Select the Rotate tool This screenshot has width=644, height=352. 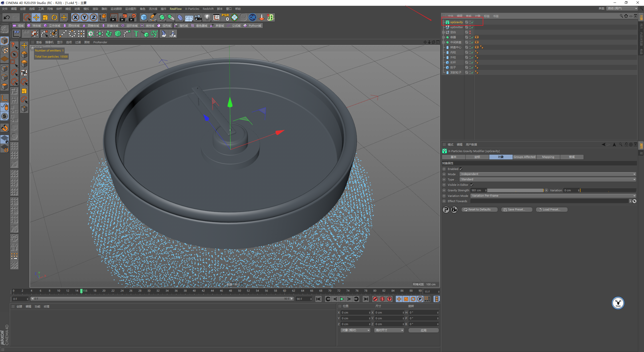(54, 17)
